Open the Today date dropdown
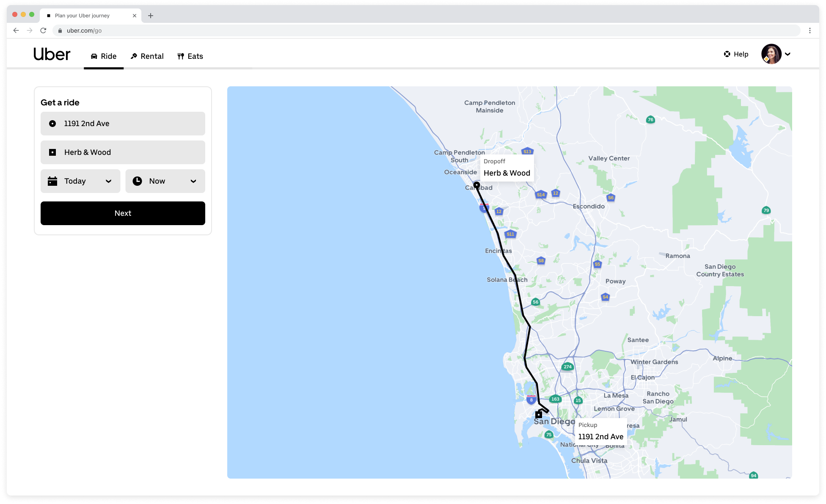 pos(80,181)
